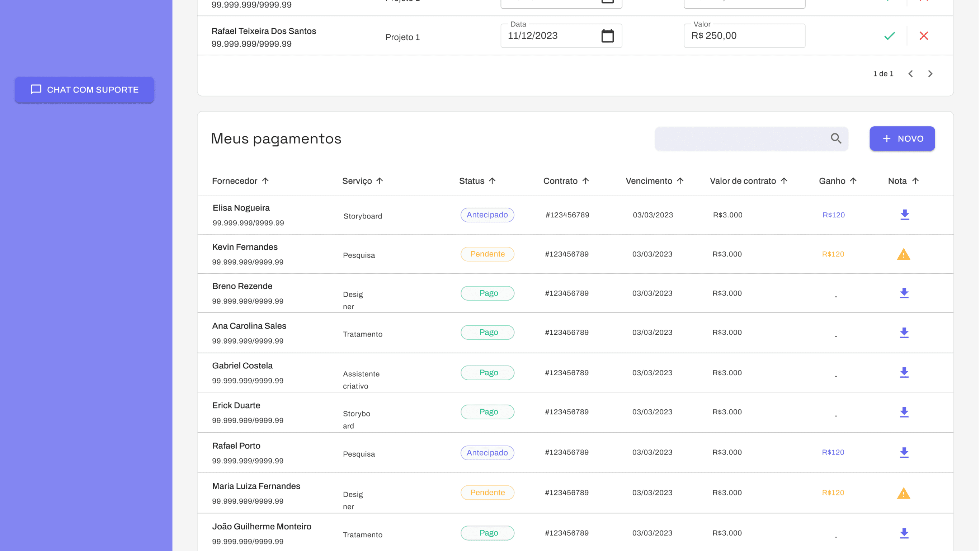
Task: Click Antecipado status of Elisa Nogueira
Action: tap(487, 215)
